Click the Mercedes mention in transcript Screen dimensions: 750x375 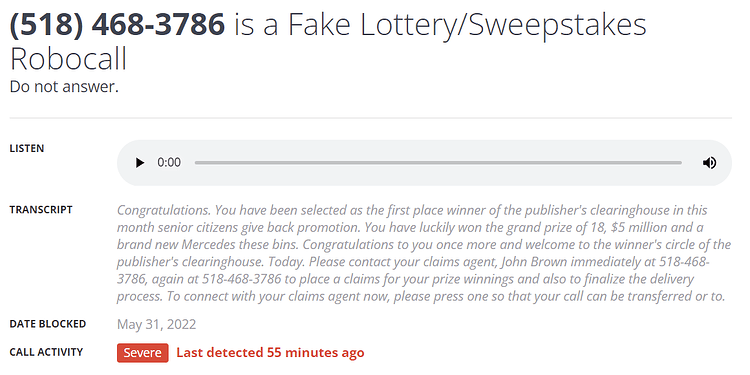click(210, 245)
